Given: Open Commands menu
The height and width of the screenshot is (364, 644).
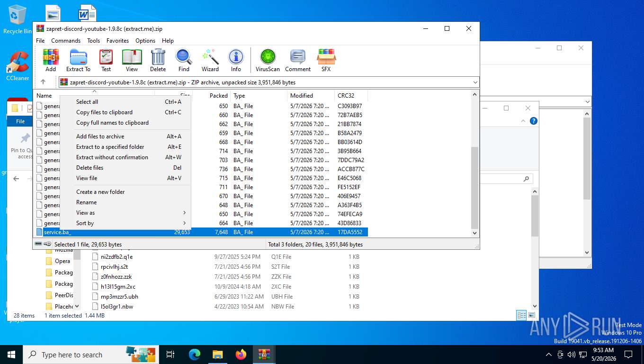Looking at the screenshot, I should [66, 41].
